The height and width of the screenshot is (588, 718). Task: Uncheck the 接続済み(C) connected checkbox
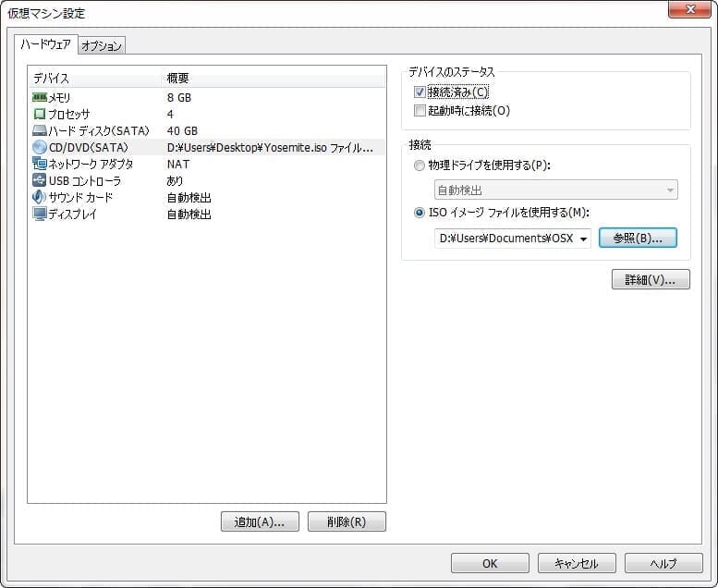(420, 92)
